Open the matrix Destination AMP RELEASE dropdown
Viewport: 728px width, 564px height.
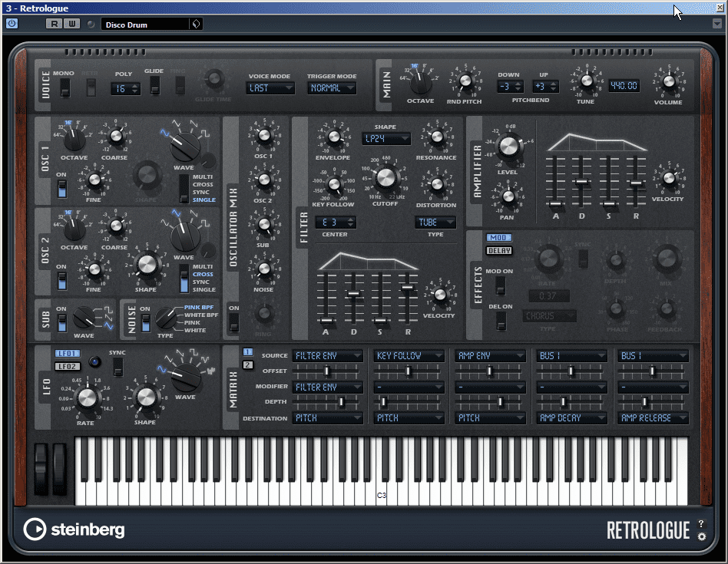tap(654, 418)
